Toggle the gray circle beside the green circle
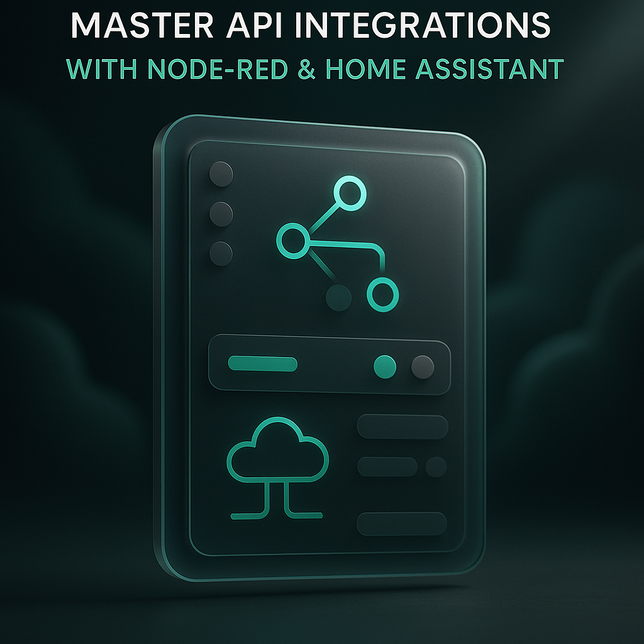This screenshot has width=644, height=644. (x=423, y=367)
